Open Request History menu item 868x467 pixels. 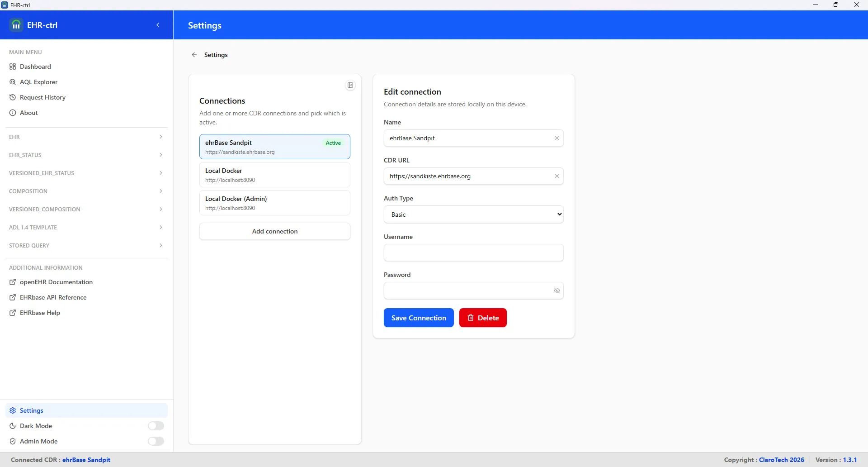pos(86,97)
